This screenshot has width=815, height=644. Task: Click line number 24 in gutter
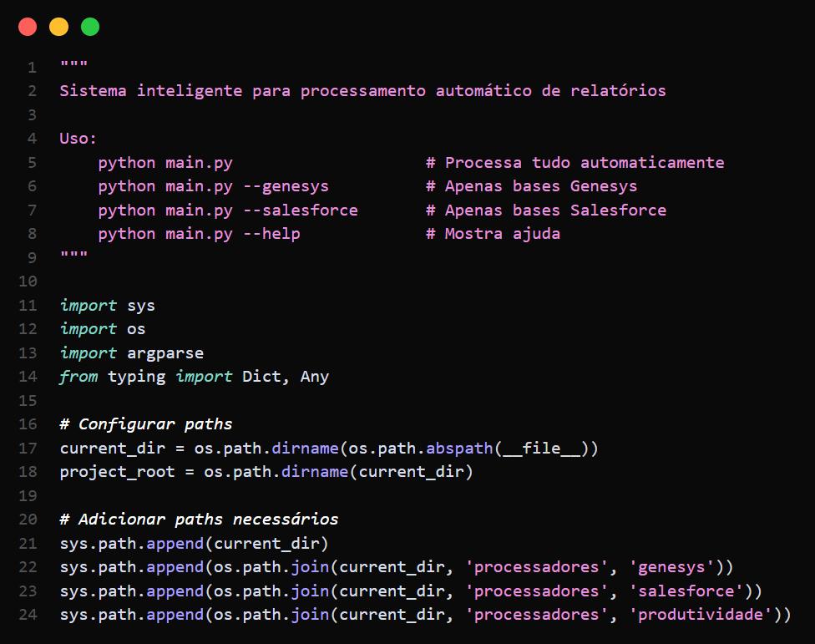28,615
